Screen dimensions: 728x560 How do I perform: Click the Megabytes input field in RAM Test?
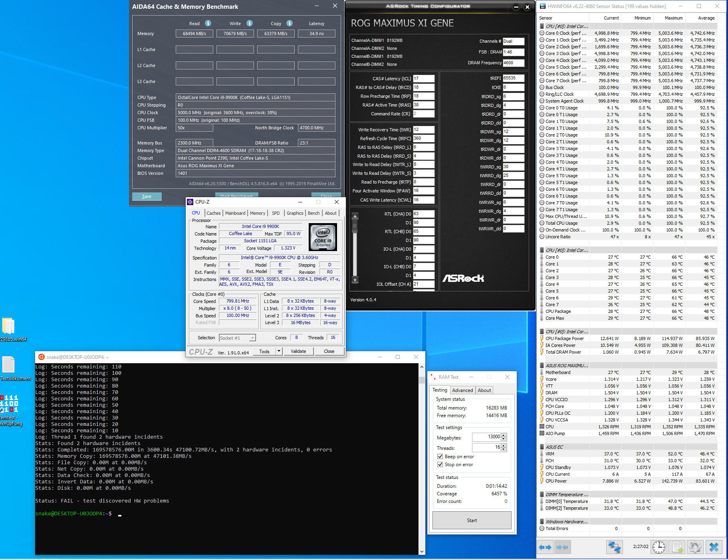[486, 437]
